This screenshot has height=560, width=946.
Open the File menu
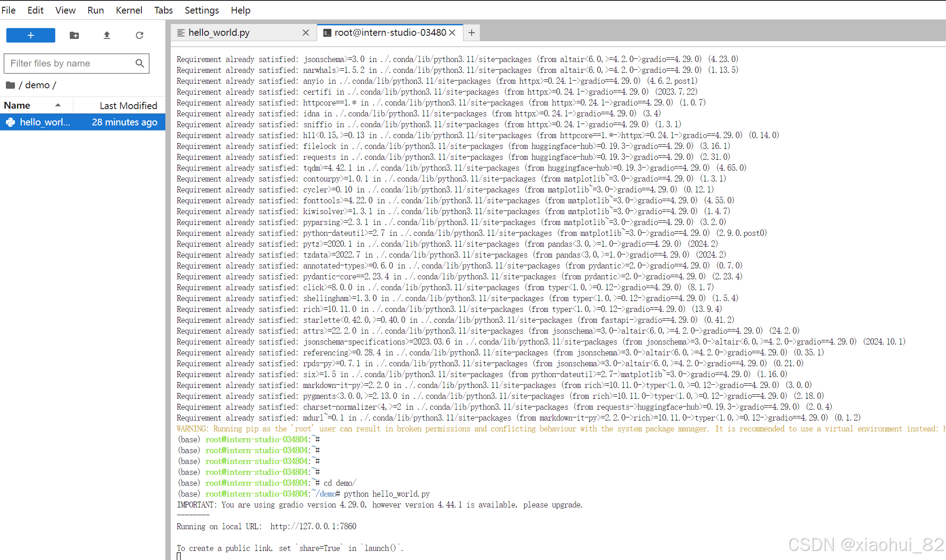tap(9, 10)
